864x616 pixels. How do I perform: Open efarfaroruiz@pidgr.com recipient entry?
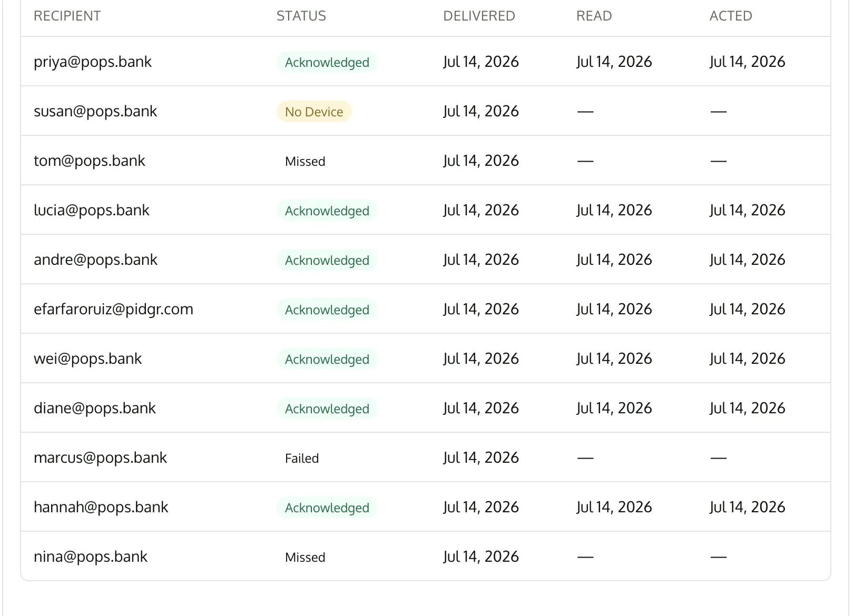coord(113,309)
